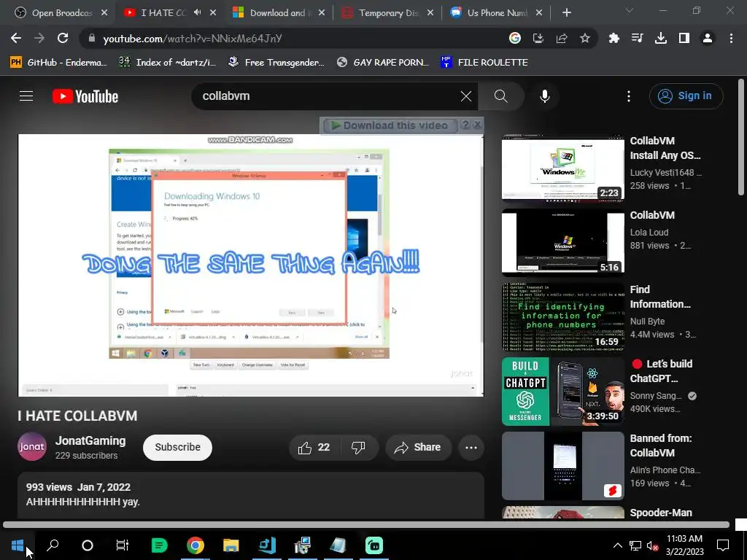Share the video
This screenshot has width=747, height=560.
(x=418, y=447)
